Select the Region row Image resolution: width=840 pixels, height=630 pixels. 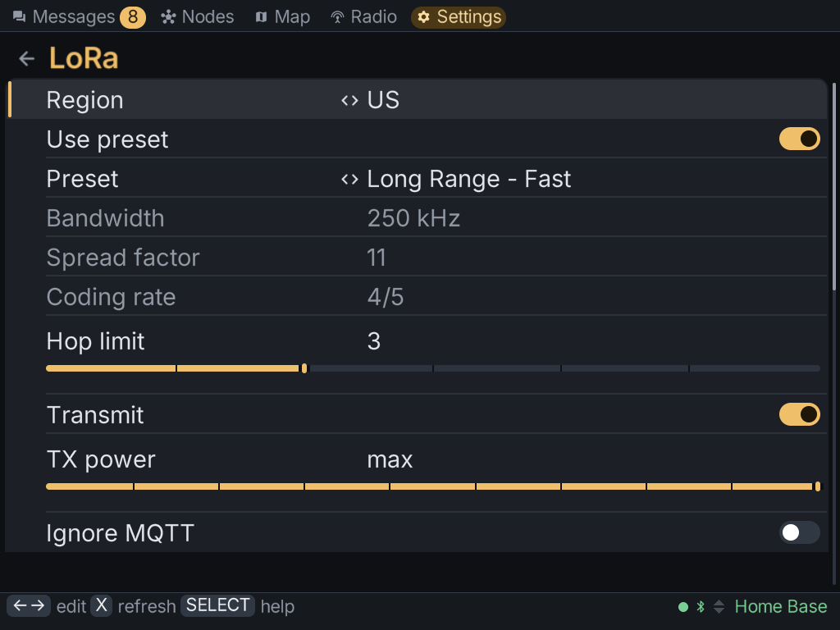[418, 100]
